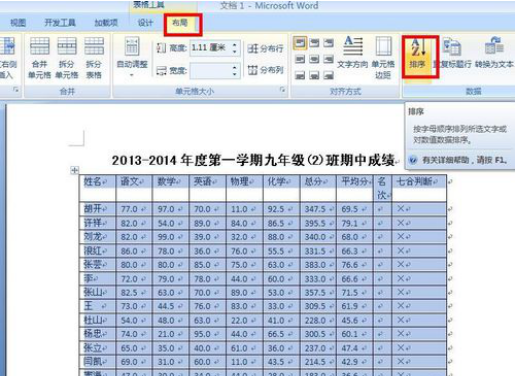Click the row height (高度) input field
518x376 pixels.
coord(211,48)
